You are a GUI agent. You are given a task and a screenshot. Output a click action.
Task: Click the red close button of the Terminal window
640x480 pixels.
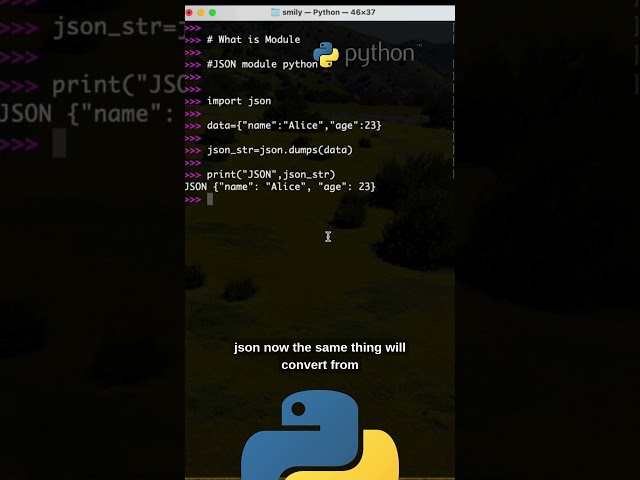(x=189, y=13)
